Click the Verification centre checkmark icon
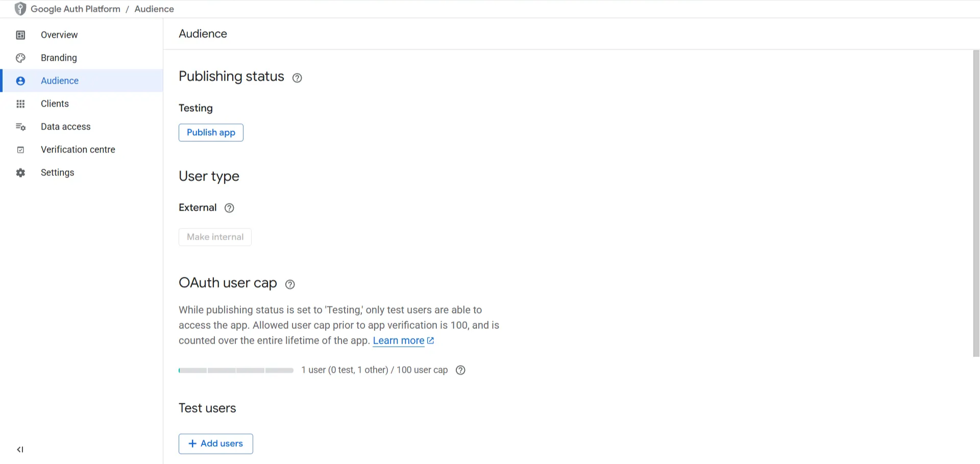 (x=20, y=149)
